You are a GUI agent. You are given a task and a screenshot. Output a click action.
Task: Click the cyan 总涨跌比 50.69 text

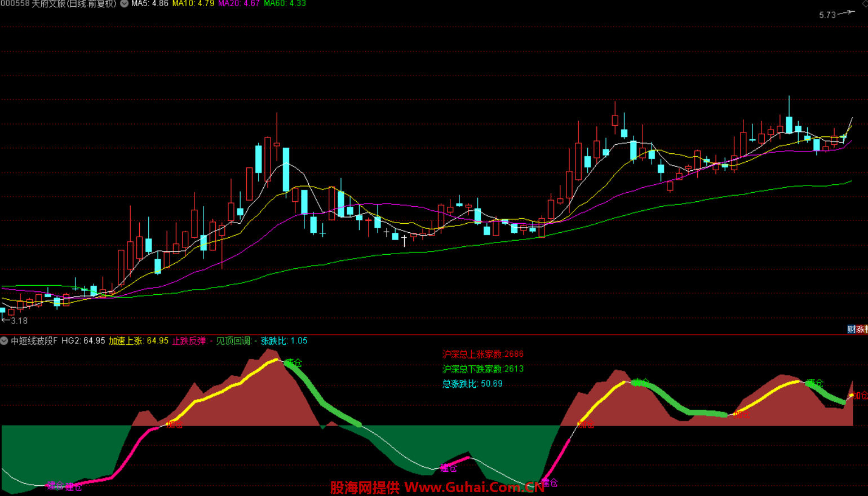472,384
